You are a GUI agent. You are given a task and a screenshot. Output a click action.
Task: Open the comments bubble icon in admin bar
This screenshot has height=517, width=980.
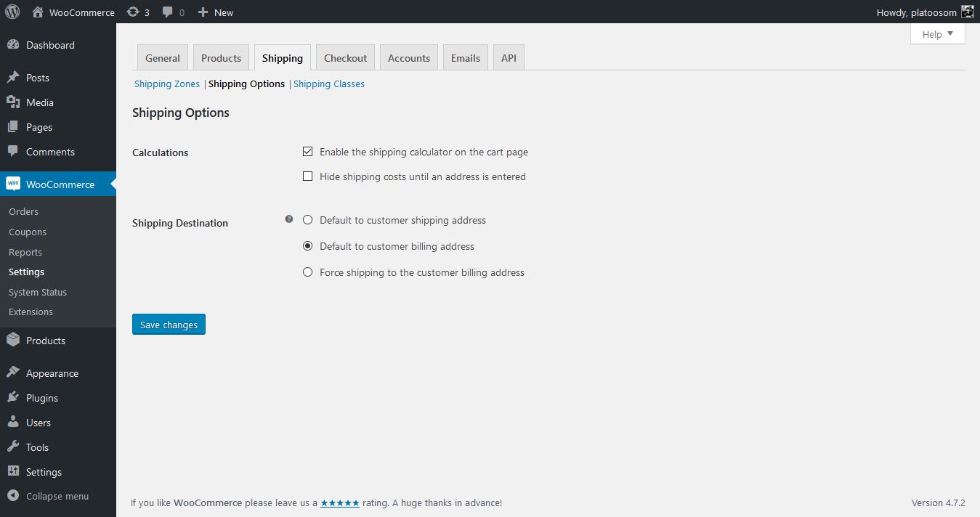(168, 12)
